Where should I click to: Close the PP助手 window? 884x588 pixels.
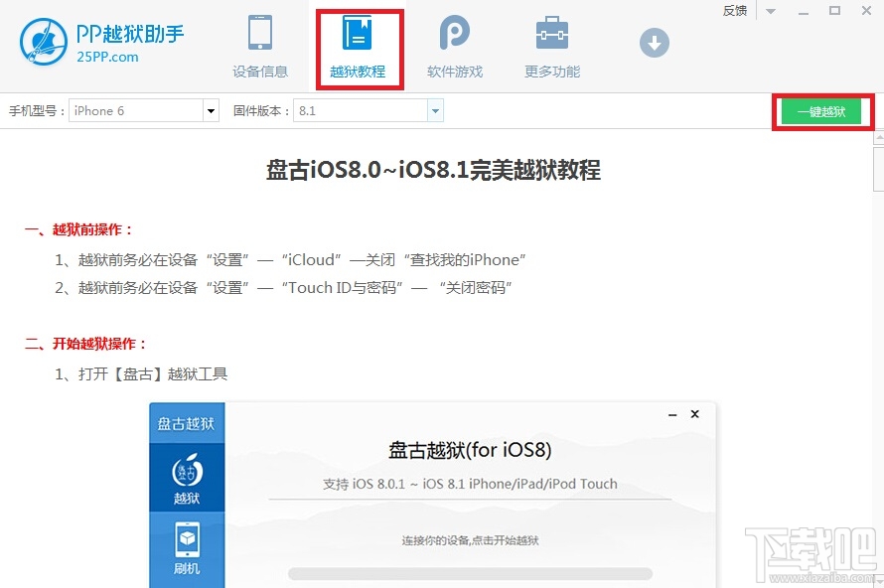click(866, 11)
